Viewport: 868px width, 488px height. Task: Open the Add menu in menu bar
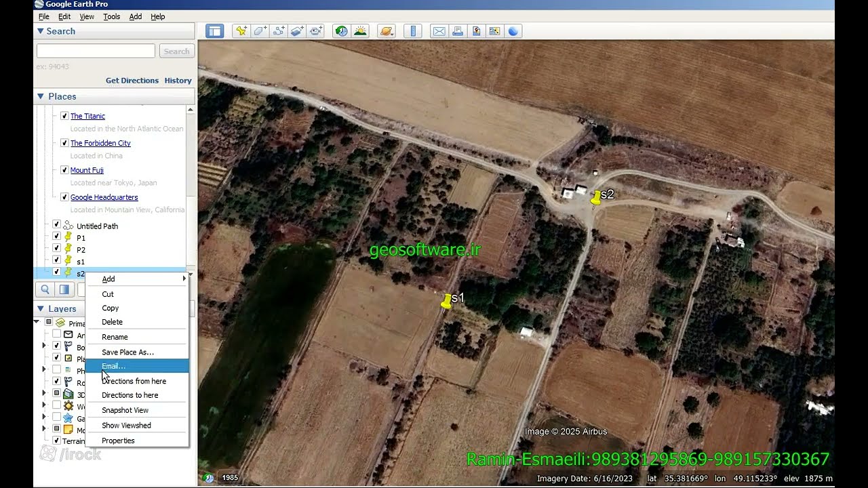(x=136, y=16)
